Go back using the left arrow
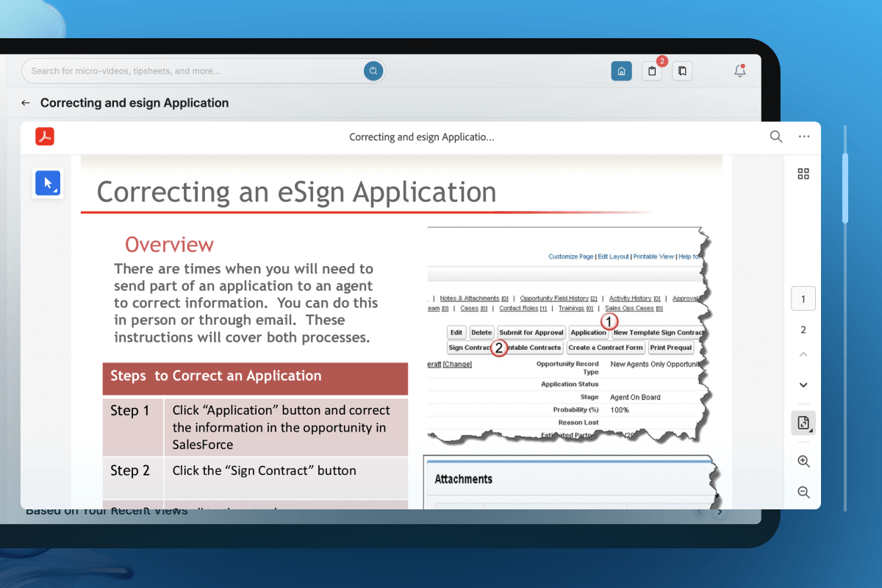The width and height of the screenshot is (882, 588). 26,103
